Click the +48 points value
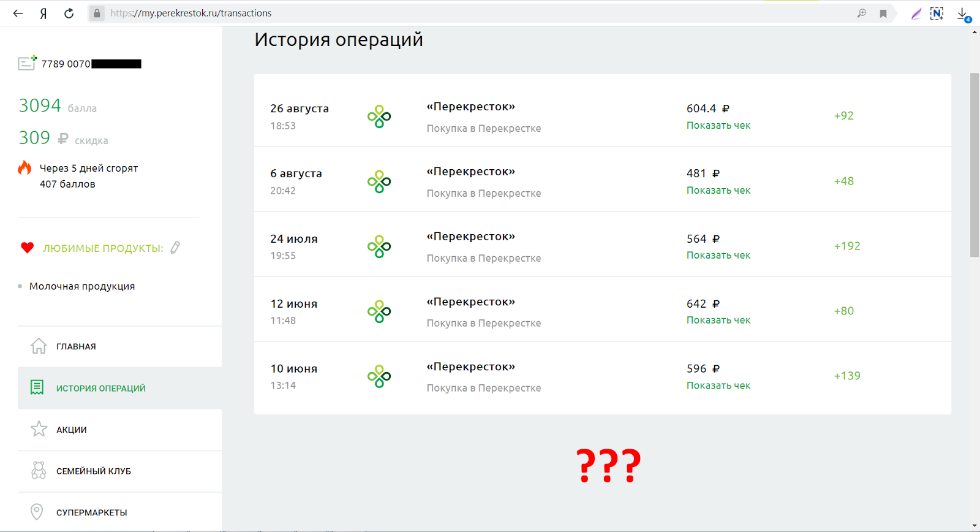980x532 pixels. coord(843,181)
